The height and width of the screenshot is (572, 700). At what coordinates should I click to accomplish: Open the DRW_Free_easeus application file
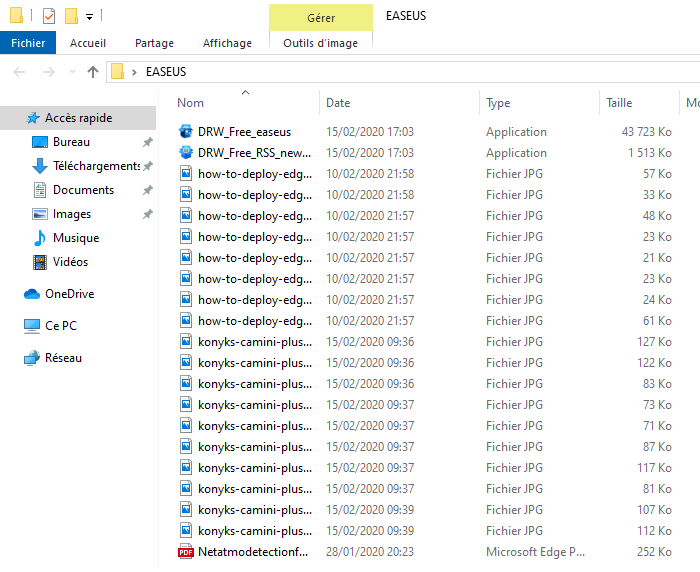tap(243, 132)
